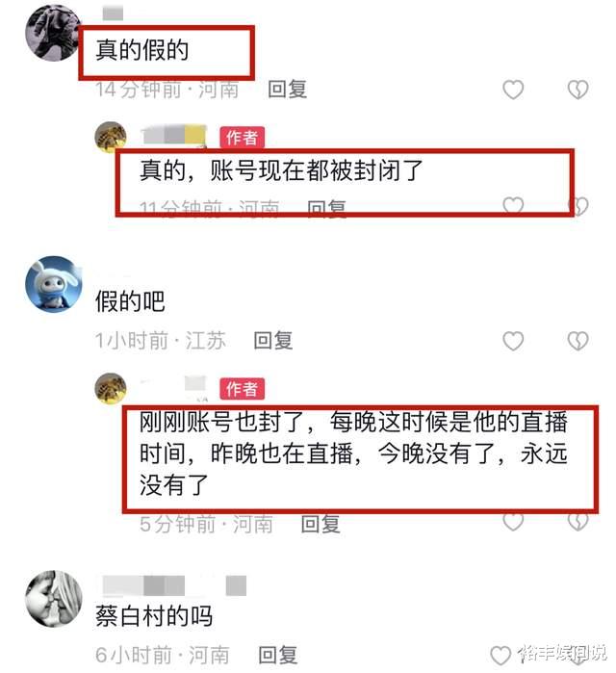The image size is (616, 673).
Task: Dislike the '假的吧' comment with broken heart
Action: (x=577, y=341)
